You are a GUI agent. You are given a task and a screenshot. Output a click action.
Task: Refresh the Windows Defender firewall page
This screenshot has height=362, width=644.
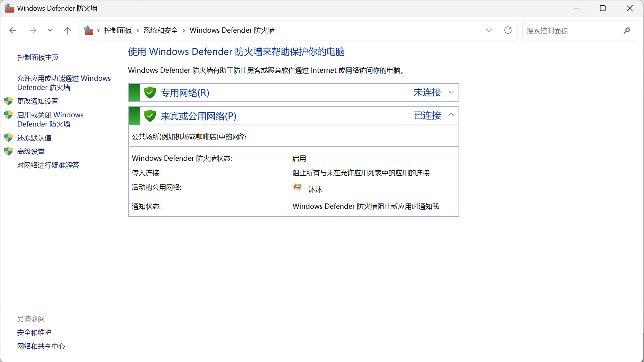coord(508,30)
